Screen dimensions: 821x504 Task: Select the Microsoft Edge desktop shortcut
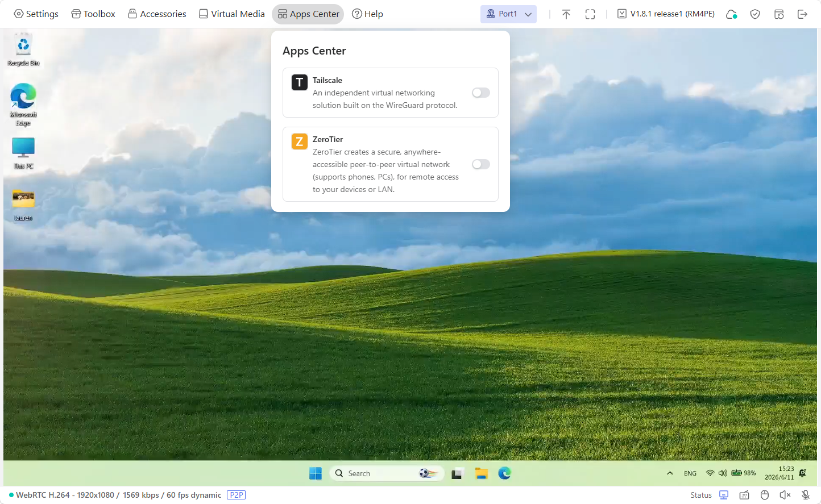click(x=23, y=105)
